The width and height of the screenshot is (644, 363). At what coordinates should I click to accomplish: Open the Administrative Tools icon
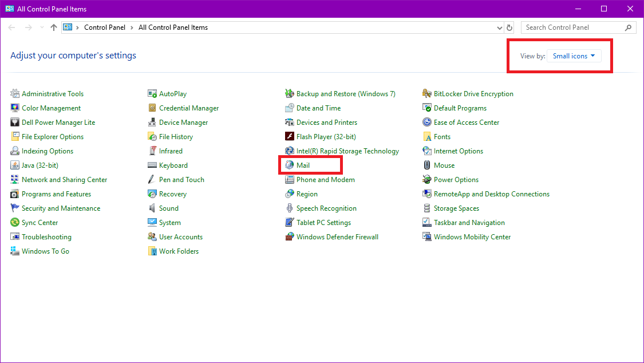click(x=15, y=94)
